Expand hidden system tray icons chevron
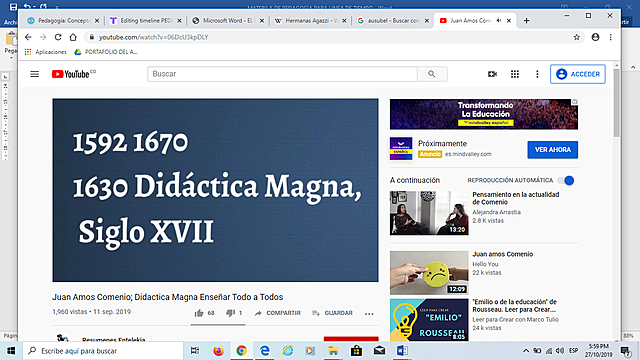Viewport: 640px width, 360px height. point(526,351)
